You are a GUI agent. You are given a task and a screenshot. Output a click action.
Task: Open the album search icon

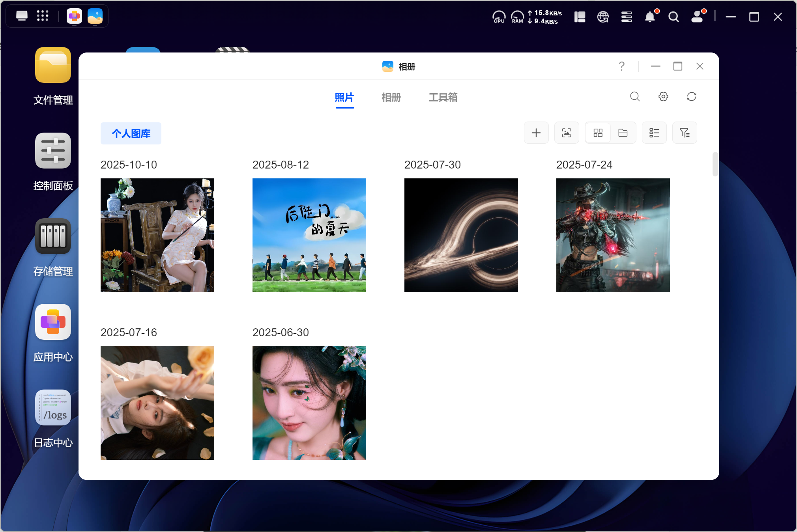[634, 97]
